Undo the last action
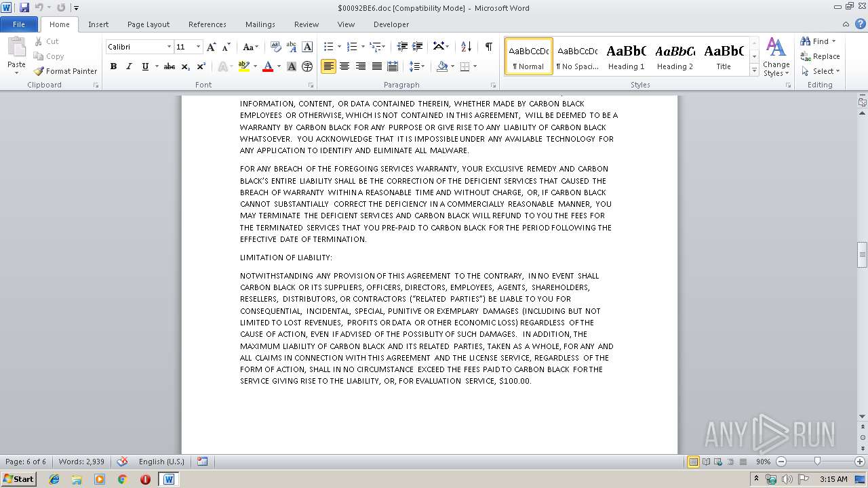This screenshot has height=488, width=868. [x=39, y=7]
